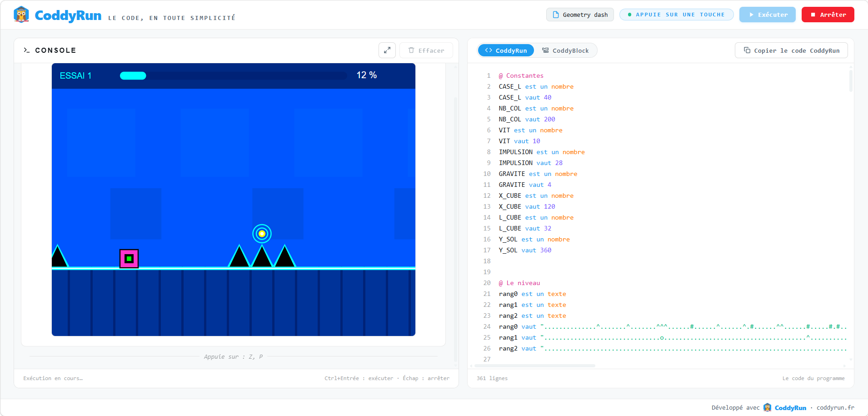Screen dimensions: 868x416
Task: Click code line 'GRAVITE vaut 4'
Action: click(525, 185)
